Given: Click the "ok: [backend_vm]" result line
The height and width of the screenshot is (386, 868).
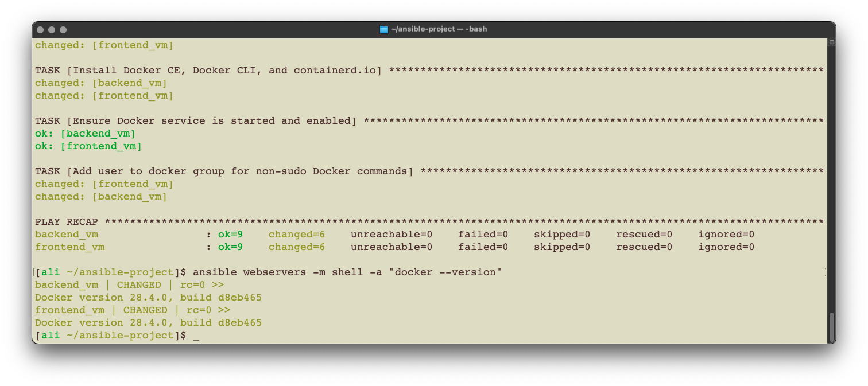Looking at the screenshot, I should pyautogui.click(x=86, y=134).
